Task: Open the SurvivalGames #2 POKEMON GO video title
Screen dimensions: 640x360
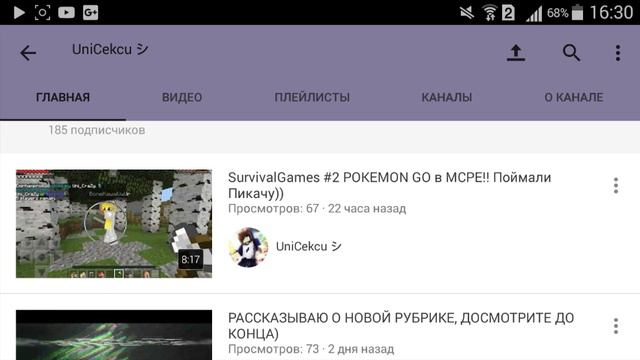Action: tap(389, 185)
